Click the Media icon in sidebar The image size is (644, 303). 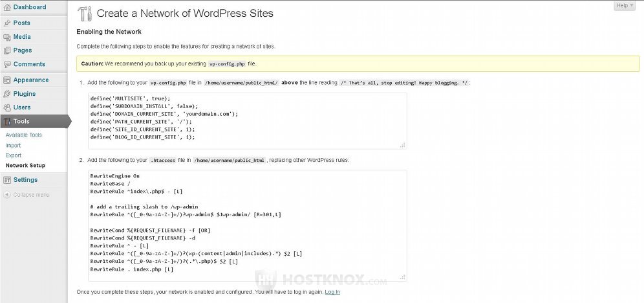7,37
